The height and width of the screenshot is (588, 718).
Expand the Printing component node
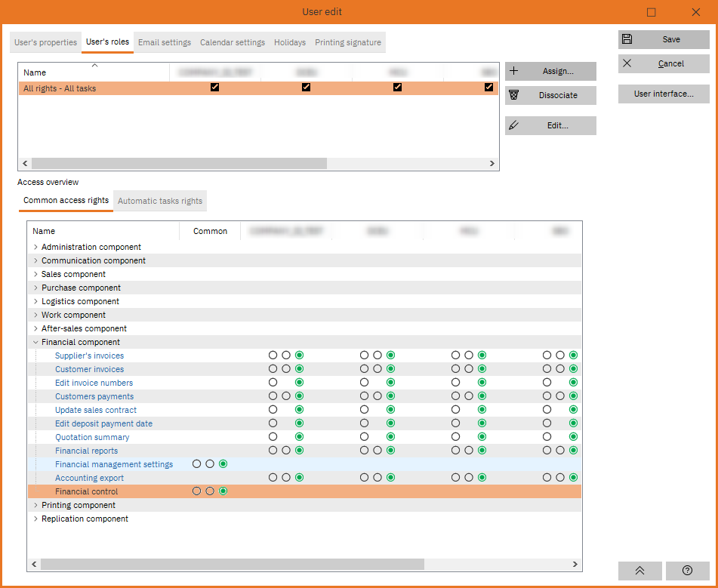[35, 505]
